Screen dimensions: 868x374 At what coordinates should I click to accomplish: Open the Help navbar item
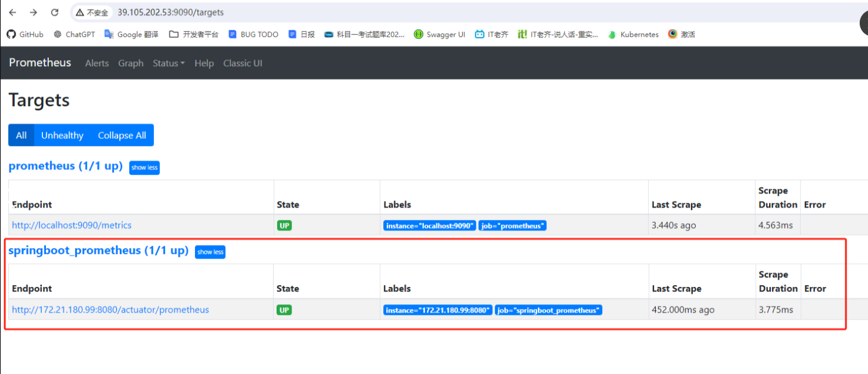(204, 63)
